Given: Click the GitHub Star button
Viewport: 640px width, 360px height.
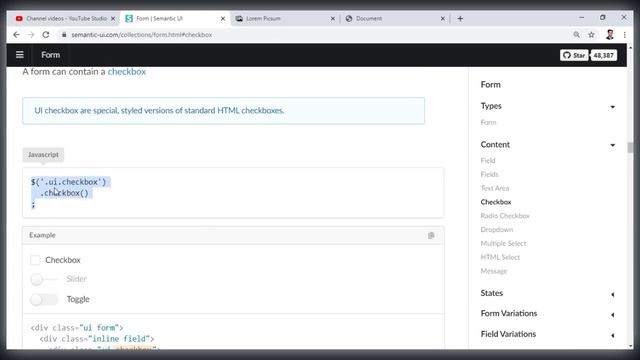Looking at the screenshot, I should 574,55.
